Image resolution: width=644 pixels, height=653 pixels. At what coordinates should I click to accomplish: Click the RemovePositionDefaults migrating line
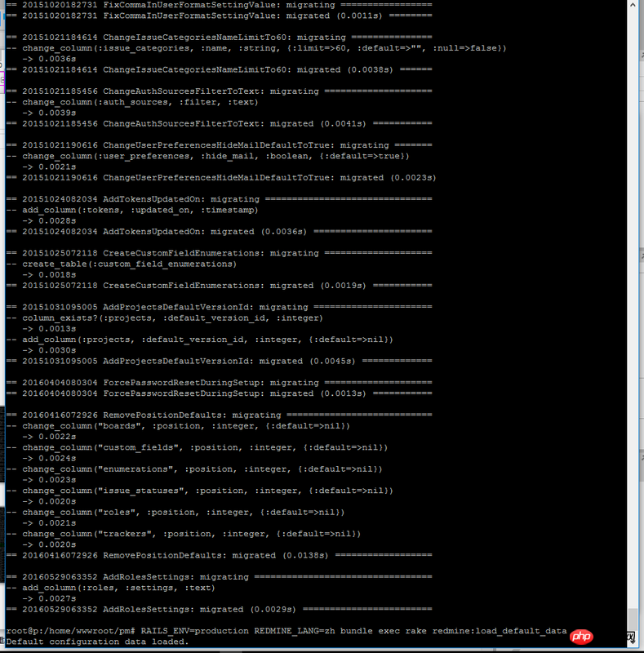(220, 415)
